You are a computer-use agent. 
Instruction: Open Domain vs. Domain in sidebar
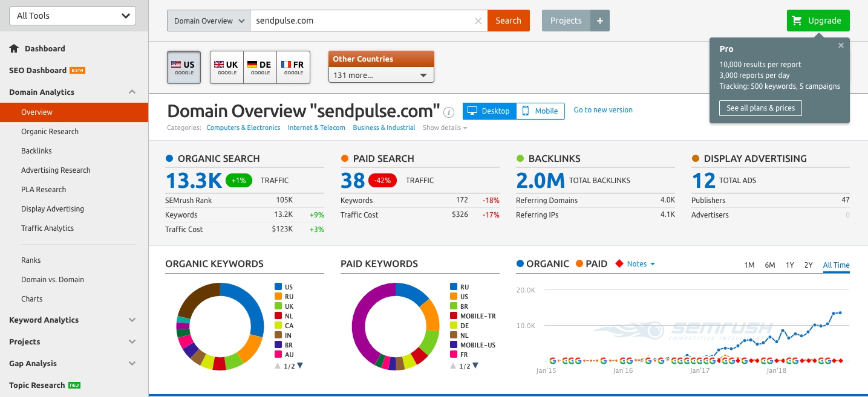click(x=53, y=280)
